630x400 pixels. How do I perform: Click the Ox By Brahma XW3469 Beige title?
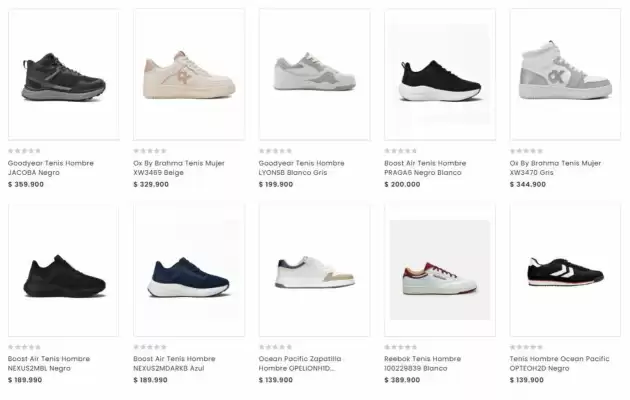pos(173,167)
